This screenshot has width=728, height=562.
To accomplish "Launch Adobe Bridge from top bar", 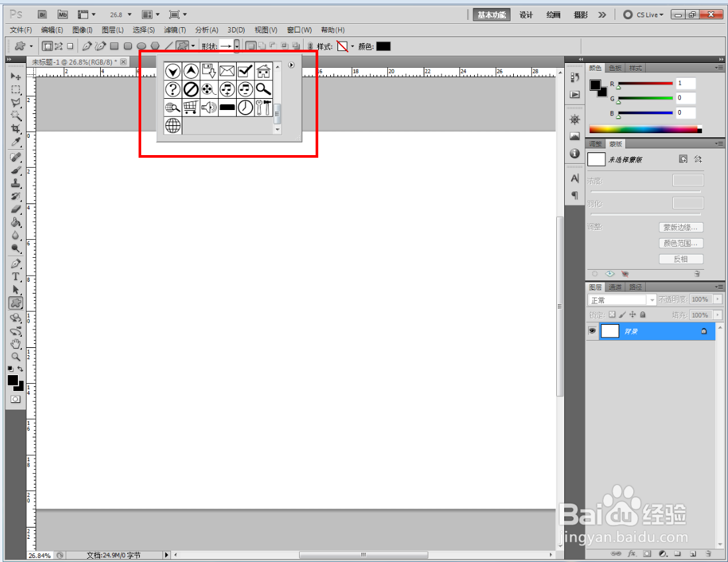I will point(42,15).
